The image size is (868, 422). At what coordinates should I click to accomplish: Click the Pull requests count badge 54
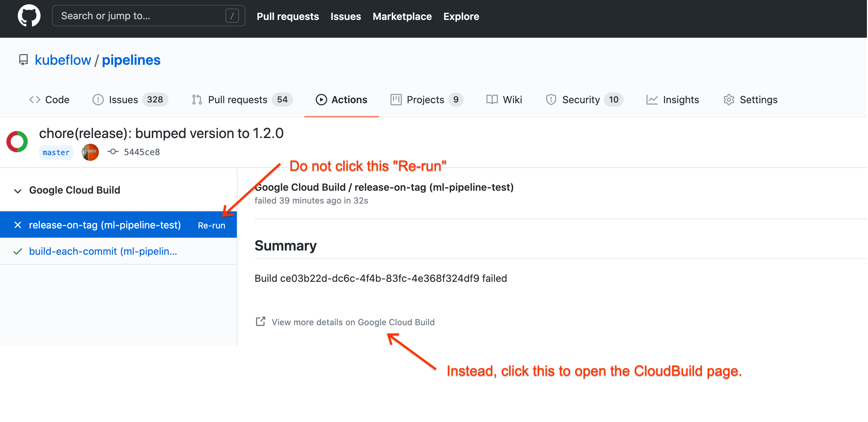pos(282,100)
